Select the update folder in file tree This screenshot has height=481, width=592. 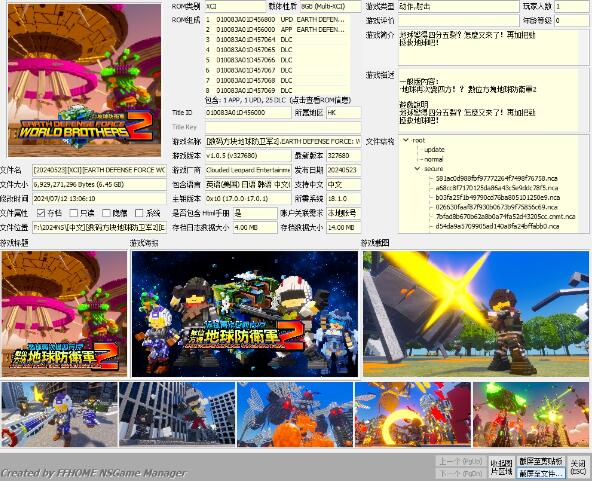[434, 150]
